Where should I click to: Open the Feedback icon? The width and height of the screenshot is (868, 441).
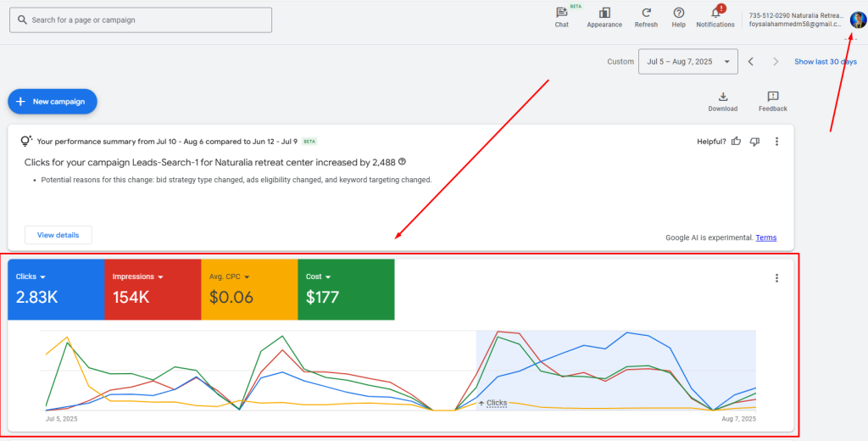[x=772, y=97]
